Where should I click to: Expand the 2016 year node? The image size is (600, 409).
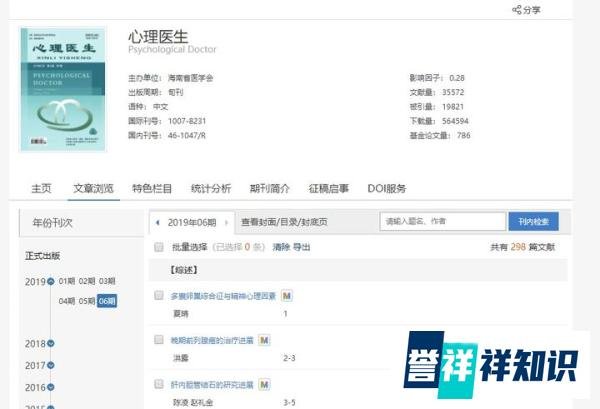coord(51,387)
